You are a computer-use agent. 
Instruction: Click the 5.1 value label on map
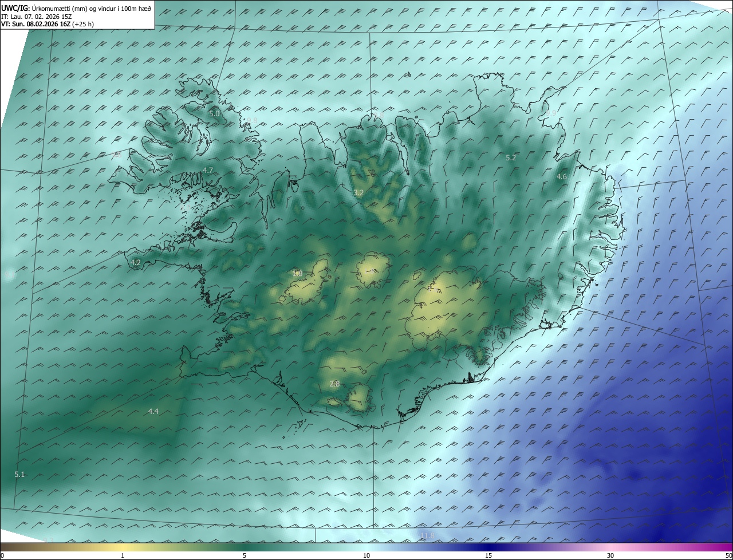point(19,474)
